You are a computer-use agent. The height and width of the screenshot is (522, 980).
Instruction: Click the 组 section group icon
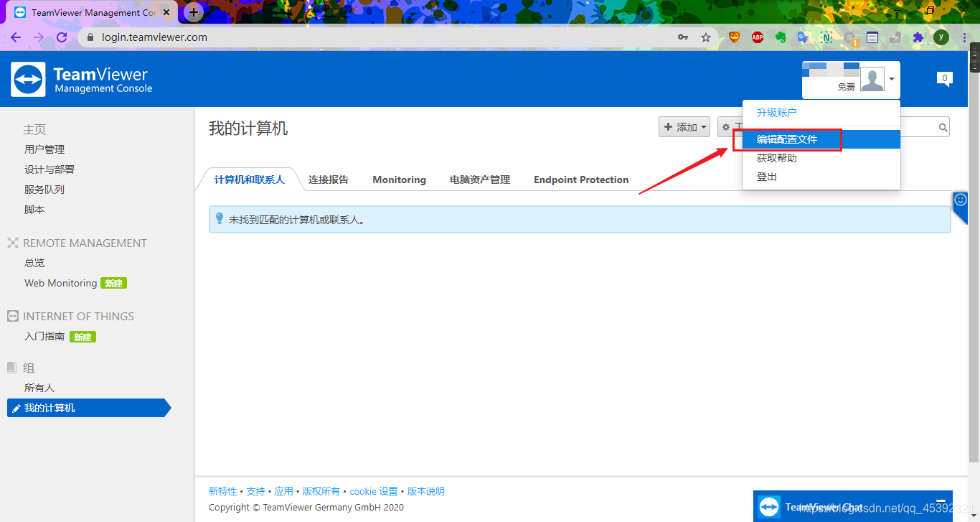click(11, 368)
